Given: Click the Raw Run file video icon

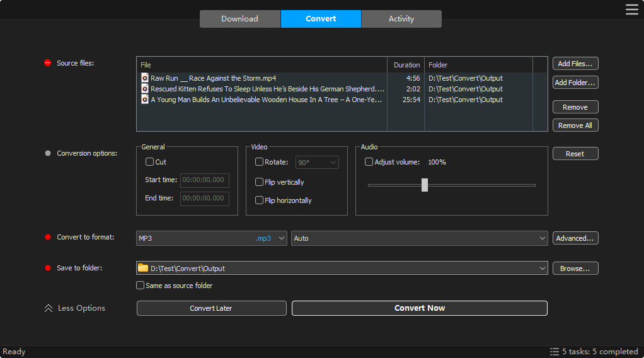Looking at the screenshot, I should pyautogui.click(x=145, y=78).
